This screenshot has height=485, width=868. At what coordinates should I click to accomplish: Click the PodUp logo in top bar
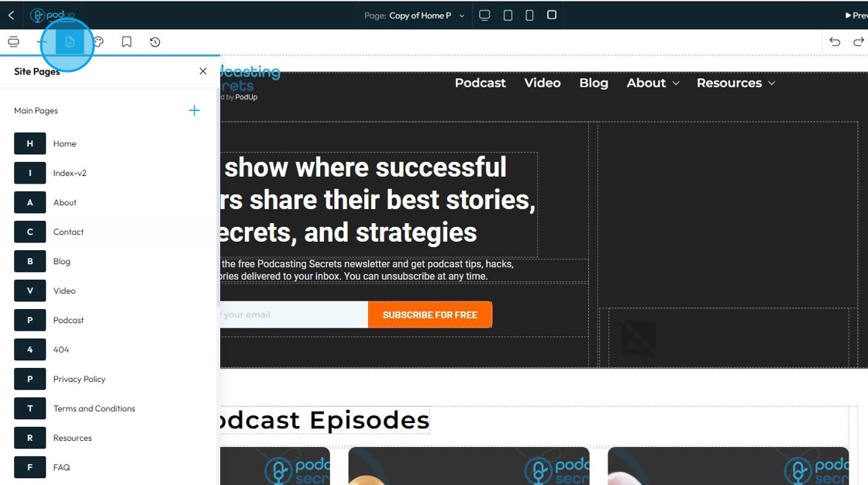click(x=53, y=15)
